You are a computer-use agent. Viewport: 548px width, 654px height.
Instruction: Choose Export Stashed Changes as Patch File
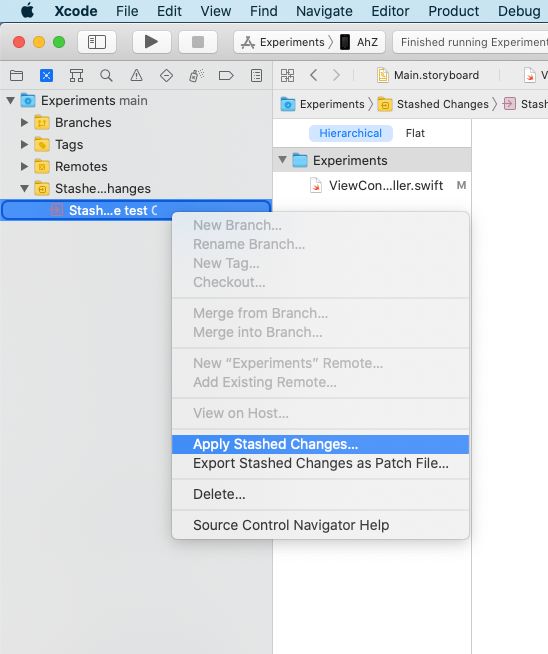click(320, 463)
